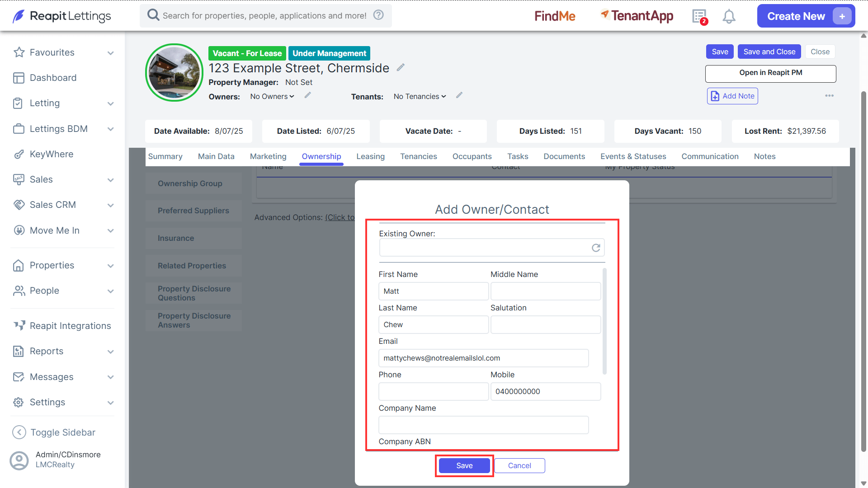
Task: Switch to the Leasing tab
Action: click(x=370, y=156)
